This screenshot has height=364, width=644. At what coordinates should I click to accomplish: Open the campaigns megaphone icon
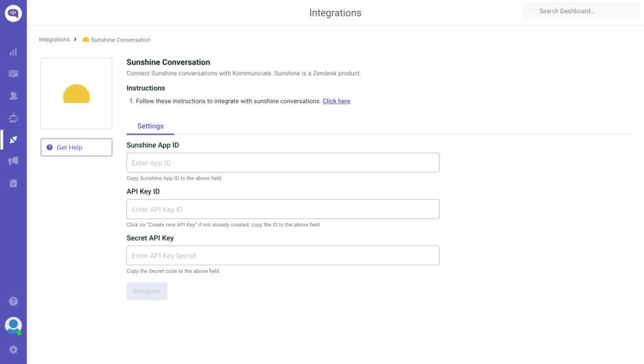(13, 161)
